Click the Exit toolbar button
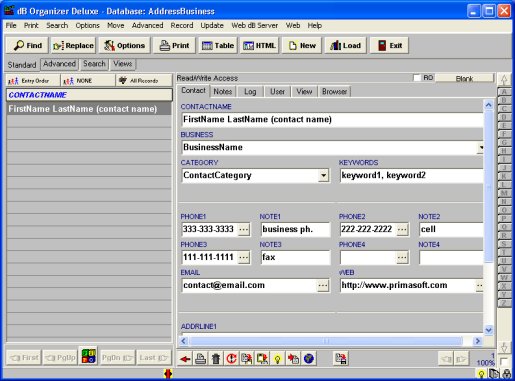The width and height of the screenshot is (515, 381). click(x=389, y=45)
